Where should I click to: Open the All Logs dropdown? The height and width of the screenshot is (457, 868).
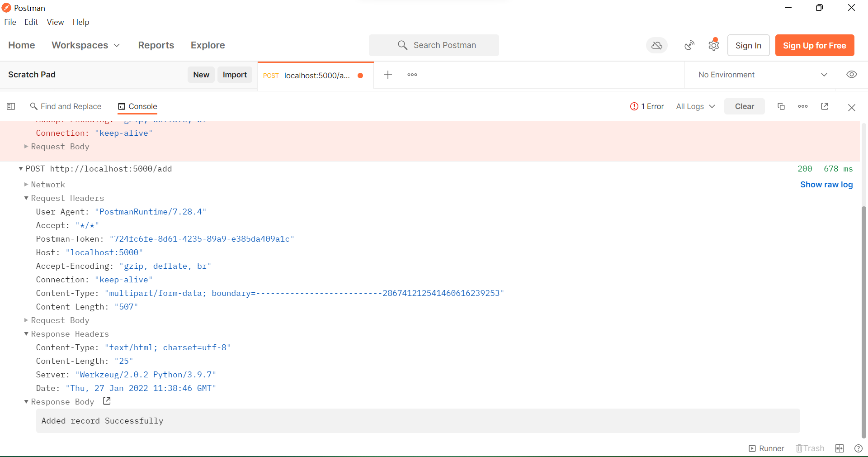coord(695,106)
